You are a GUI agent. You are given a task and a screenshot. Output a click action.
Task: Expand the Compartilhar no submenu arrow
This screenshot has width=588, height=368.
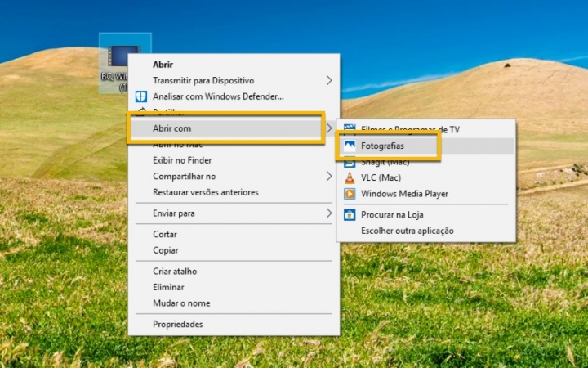click(x=329, y=176)
